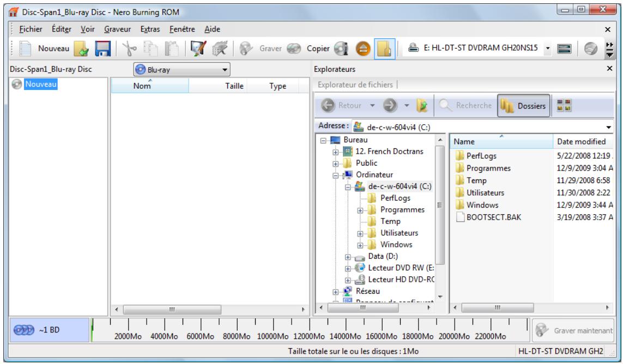
Task: Open the Fichier menu
Action: [31, 29]
